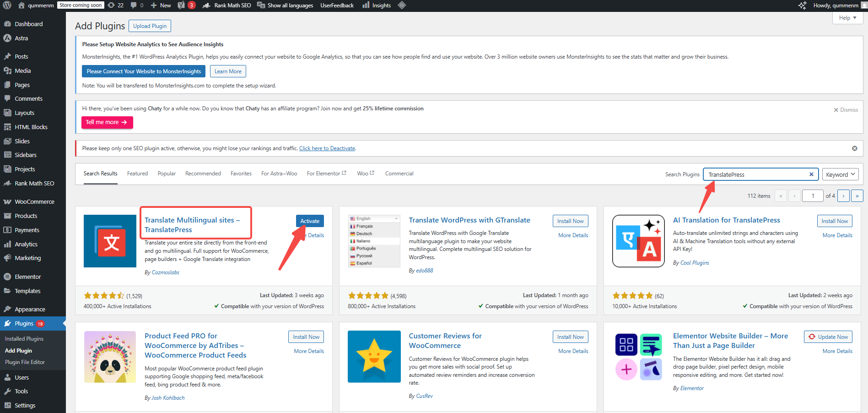Install Translate WordPress with GTranslate plugin
Image resolution: width=868 pixels, height=413 pixels.
(x=570, y=221)
